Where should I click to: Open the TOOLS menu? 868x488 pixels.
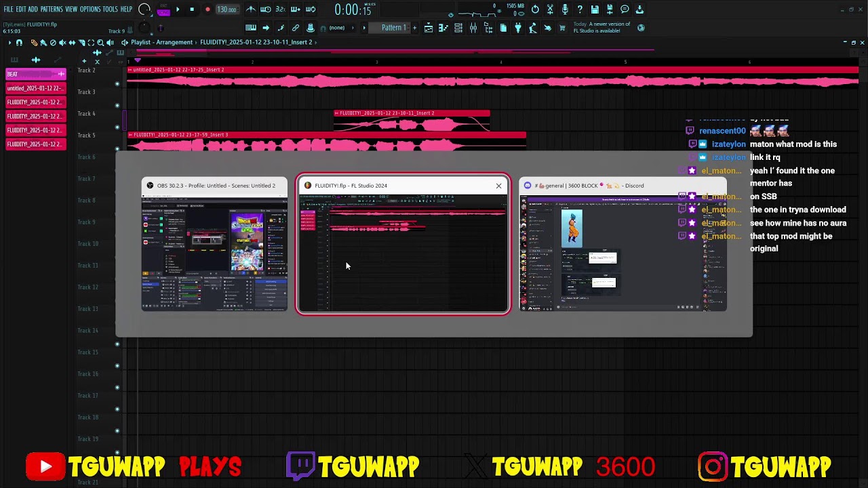pos(110,9)
